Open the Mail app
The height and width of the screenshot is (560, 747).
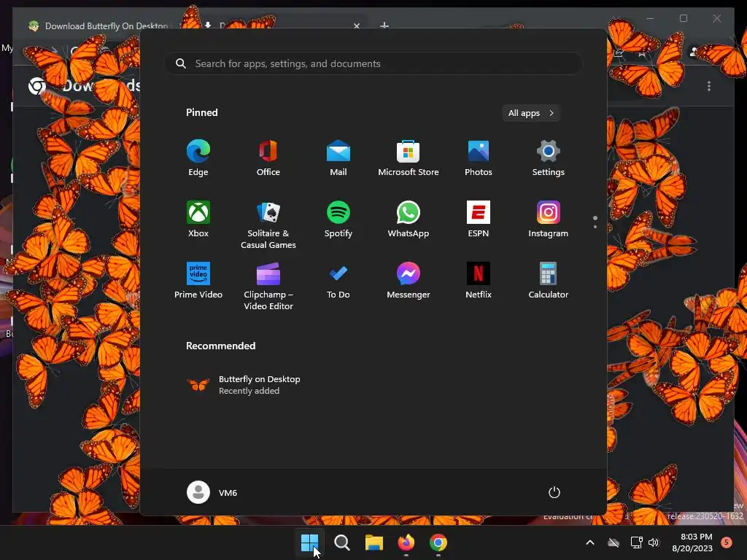pyautogui.click(x=338, y=158)
